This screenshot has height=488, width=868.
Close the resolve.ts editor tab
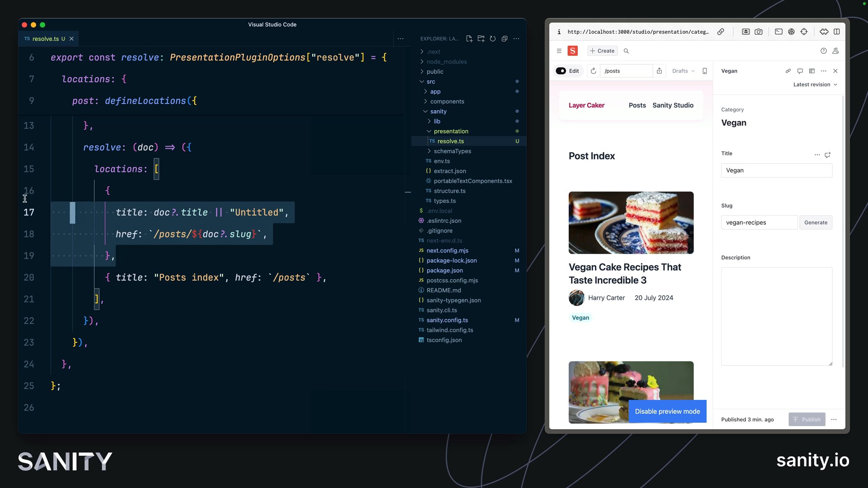(x=72, y=39)
